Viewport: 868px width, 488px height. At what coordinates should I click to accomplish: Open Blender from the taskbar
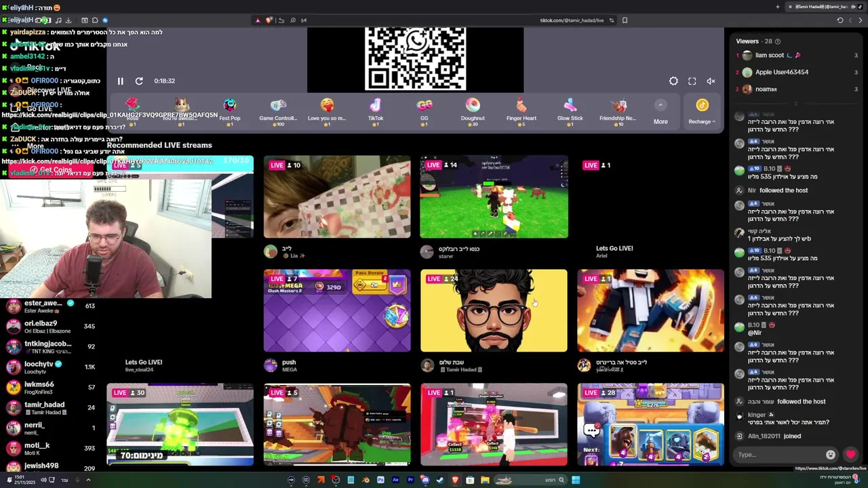(366, 480)
